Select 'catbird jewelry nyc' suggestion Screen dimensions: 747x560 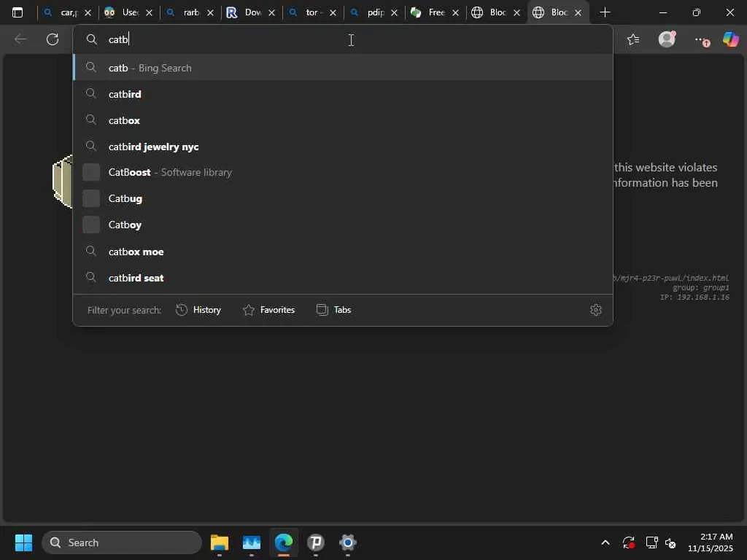(x=343, y=146)
